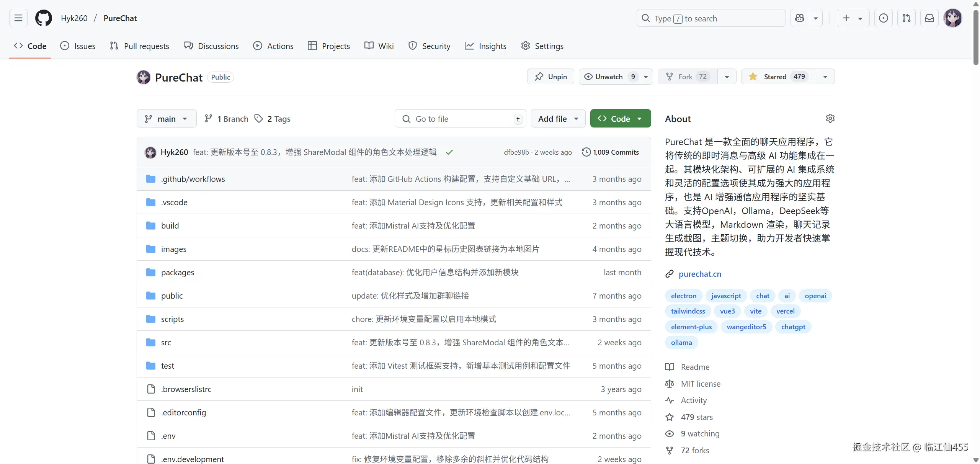
Task: Switch to the Issues tab
Action: pos(78,46)
